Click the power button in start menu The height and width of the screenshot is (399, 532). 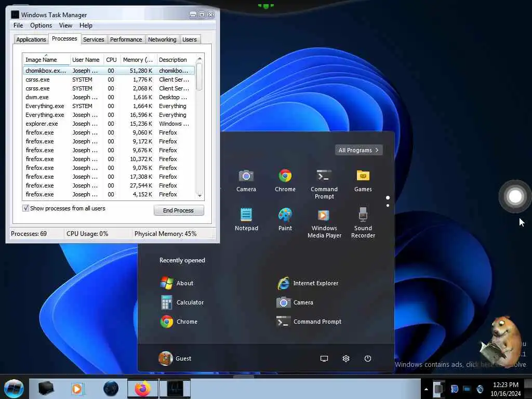point(368,358)
